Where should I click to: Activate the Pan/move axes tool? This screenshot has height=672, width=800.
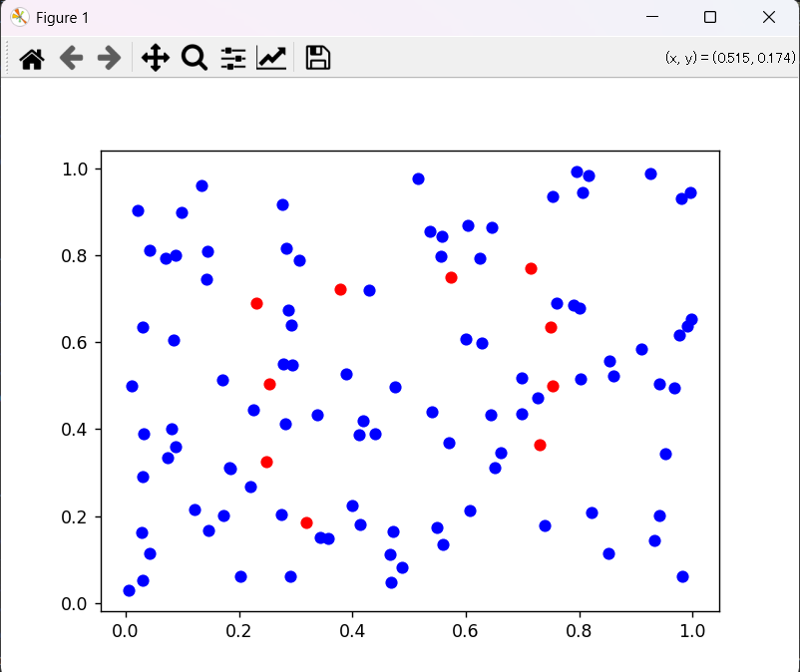155,58
